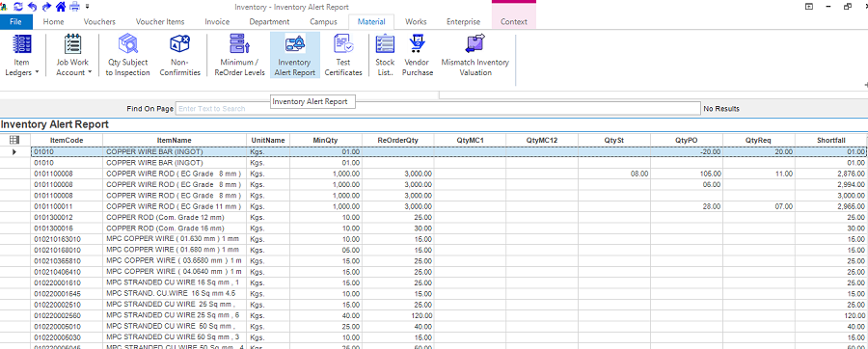Click the Print icon in quick access toolbar
868x349 pixels.
(x=74, y=7)
